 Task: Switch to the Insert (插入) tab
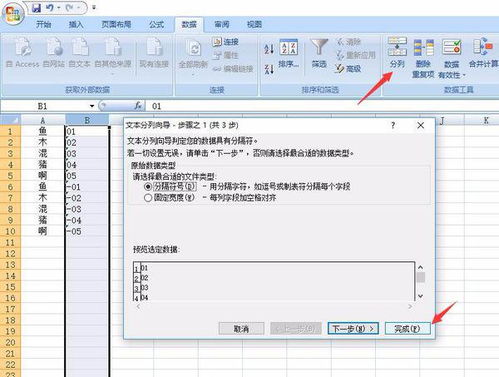(x=76, y=24)
